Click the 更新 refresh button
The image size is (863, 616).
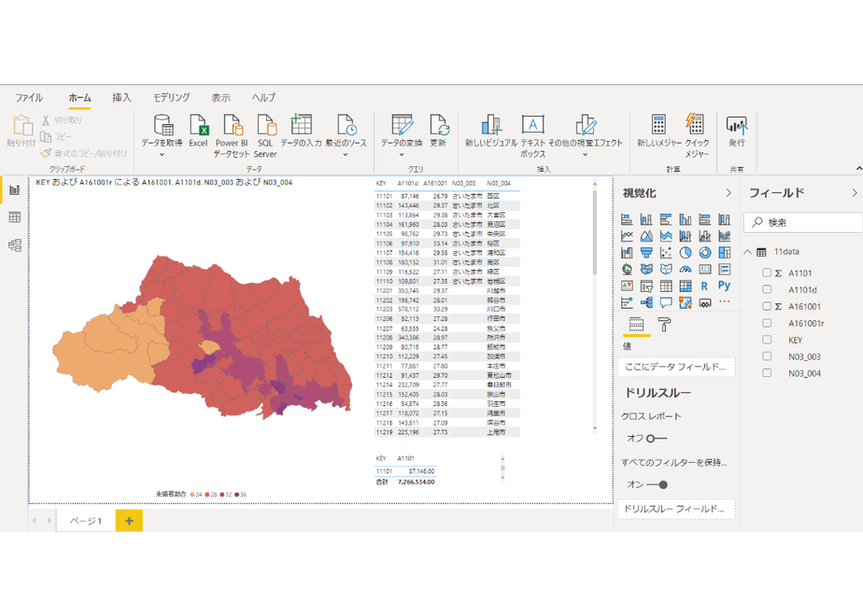438,131
